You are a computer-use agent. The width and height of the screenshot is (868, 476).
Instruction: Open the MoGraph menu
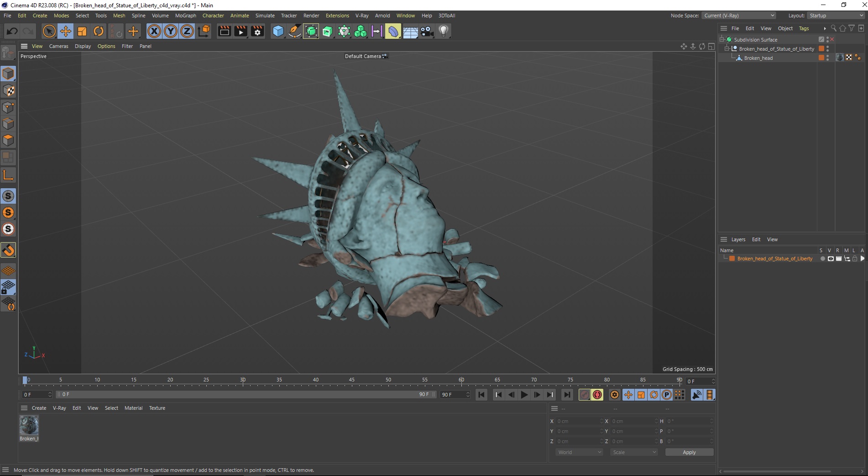(186, 16)
